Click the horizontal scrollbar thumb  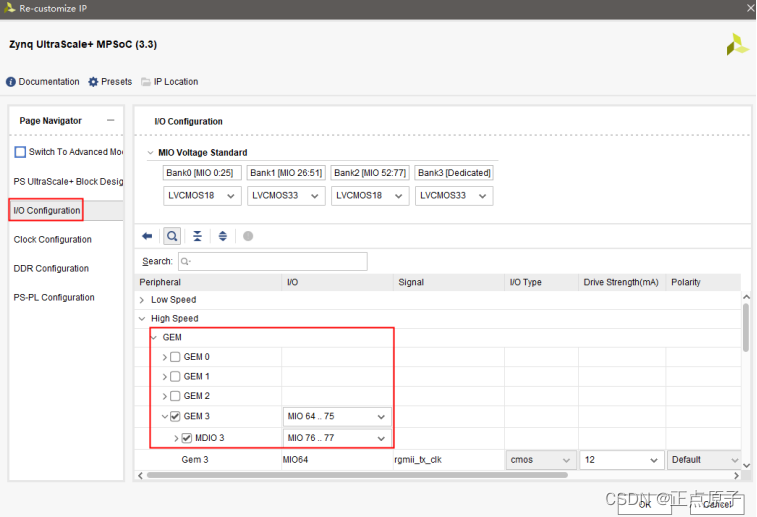tap(357, 475)
